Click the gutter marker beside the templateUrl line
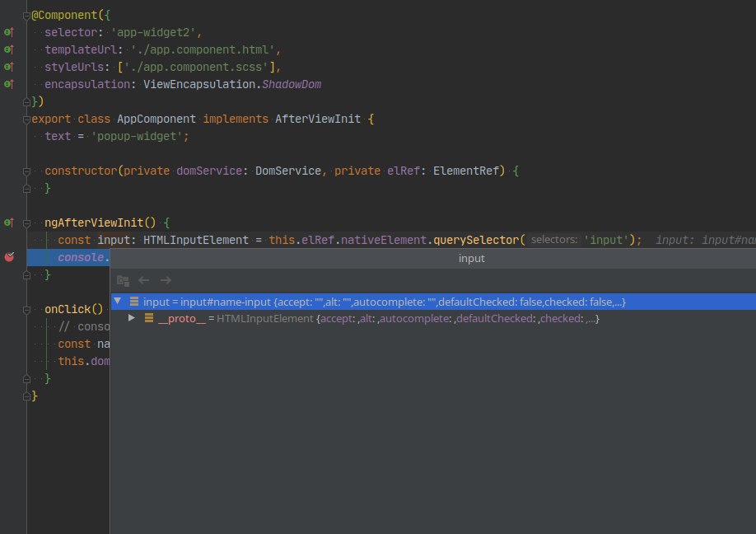The image size is (756, 534). pyautogui.click(x=9, y=49)
